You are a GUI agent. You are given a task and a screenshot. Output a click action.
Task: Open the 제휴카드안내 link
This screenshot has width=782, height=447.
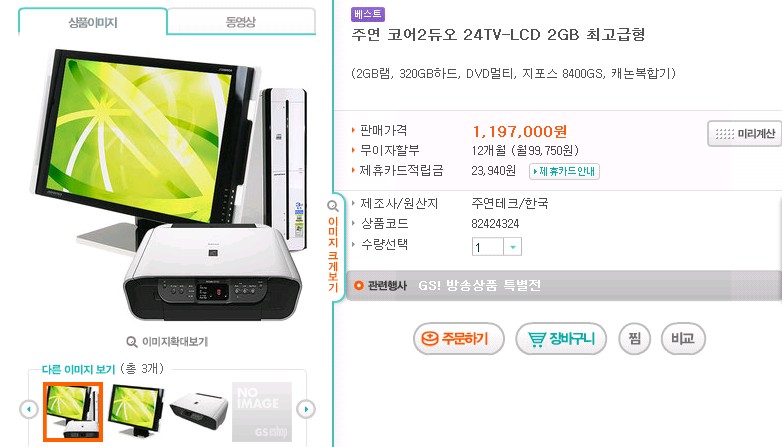pos(564,171)
